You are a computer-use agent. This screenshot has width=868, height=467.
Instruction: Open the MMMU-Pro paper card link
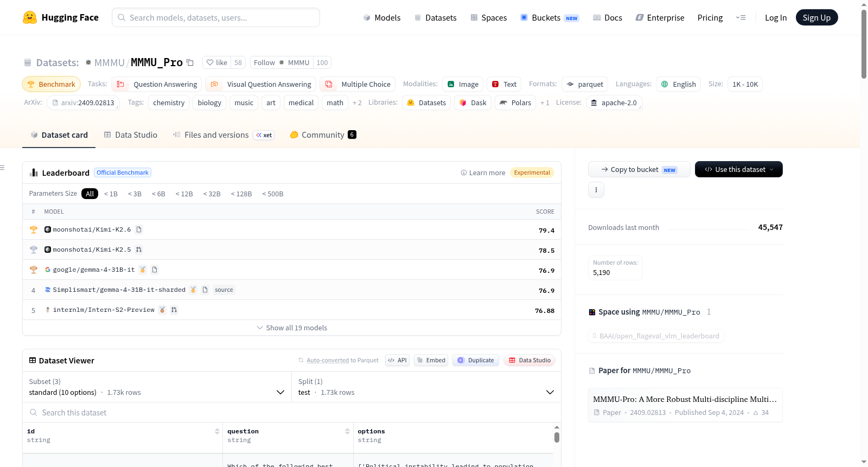[x=685, y=405]
